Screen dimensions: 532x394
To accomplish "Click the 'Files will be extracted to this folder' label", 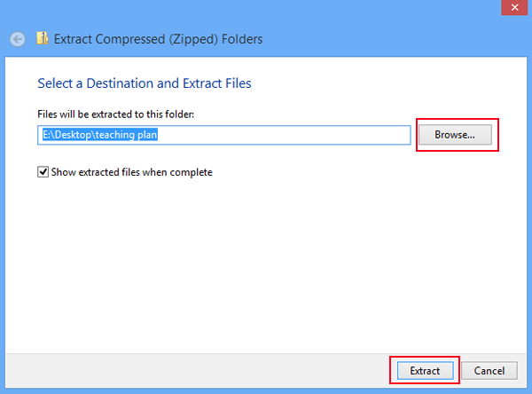I will click(x=115, y=114).
